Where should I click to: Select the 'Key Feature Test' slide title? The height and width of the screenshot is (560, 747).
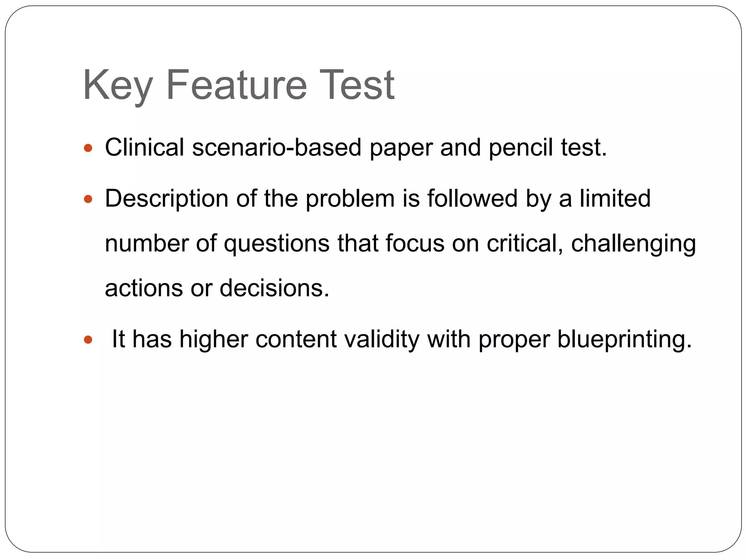point(239,85)
